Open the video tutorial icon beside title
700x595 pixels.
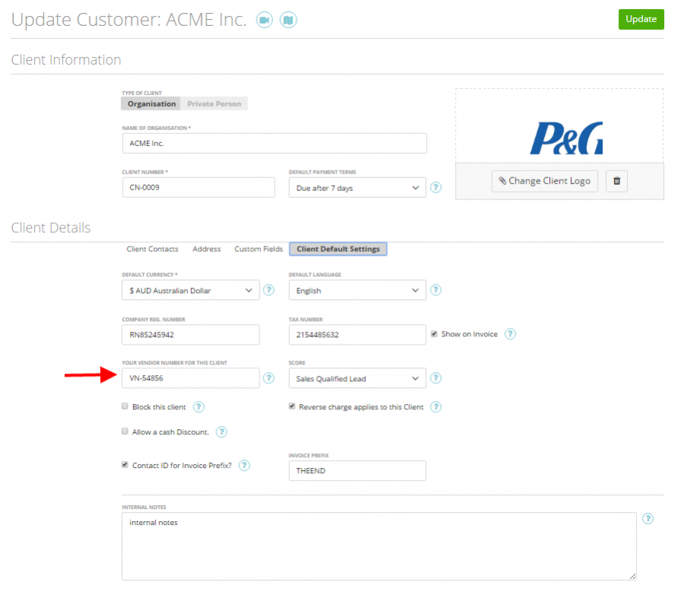click(264, 20)
